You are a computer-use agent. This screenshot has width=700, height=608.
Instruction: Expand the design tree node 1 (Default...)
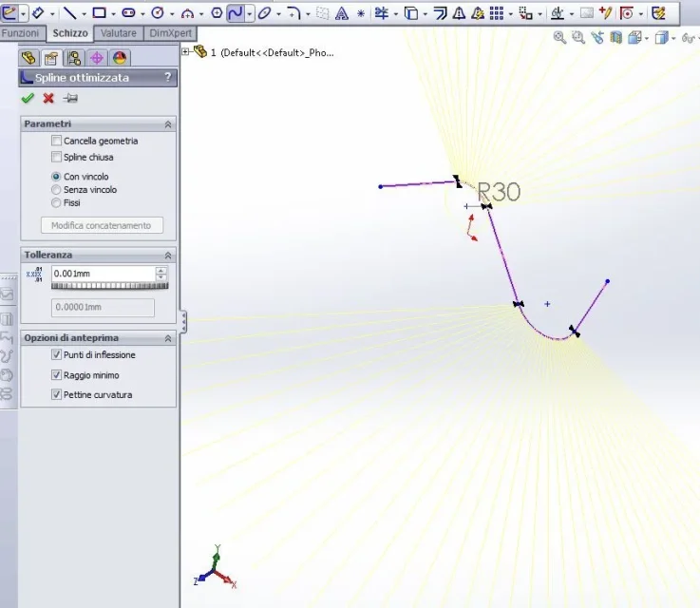coord(185,52)
